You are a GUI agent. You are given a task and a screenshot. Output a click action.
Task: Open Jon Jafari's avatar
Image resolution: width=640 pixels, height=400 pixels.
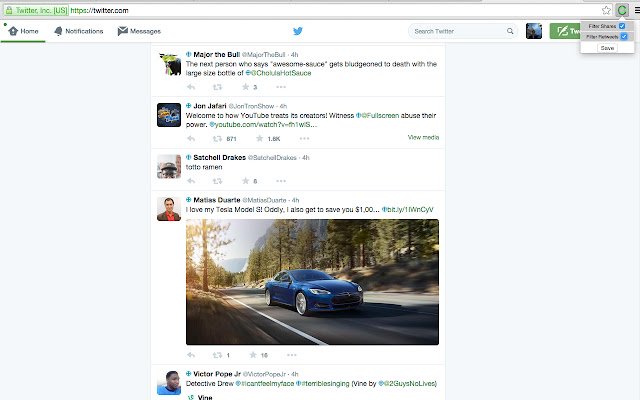tap(169, 115)
